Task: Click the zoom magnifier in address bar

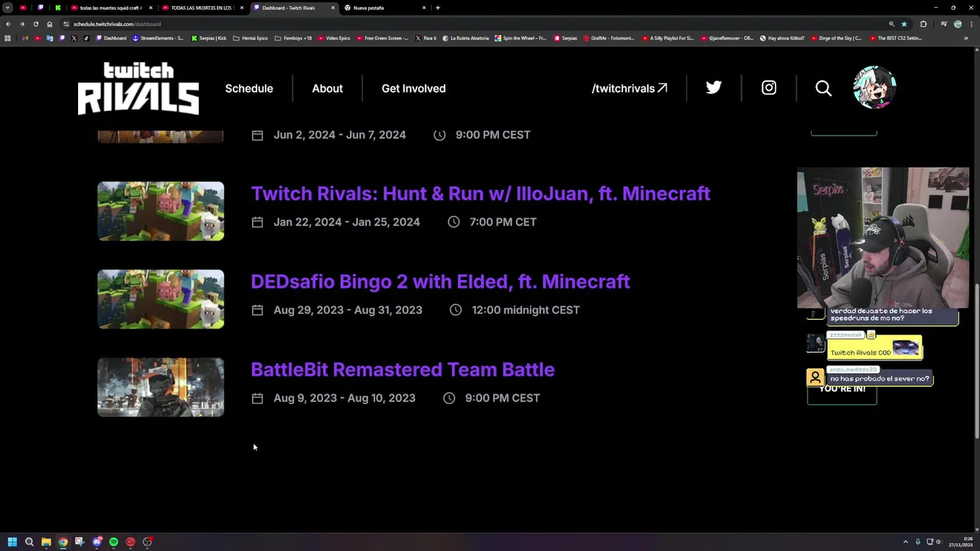Action: point(891,24)
